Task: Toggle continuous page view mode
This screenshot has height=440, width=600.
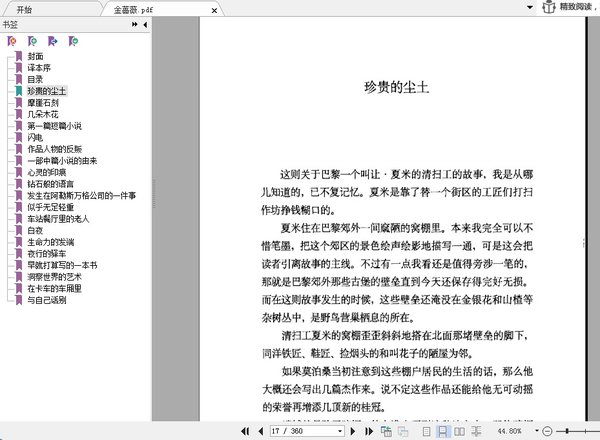Action: pos(442,432)
